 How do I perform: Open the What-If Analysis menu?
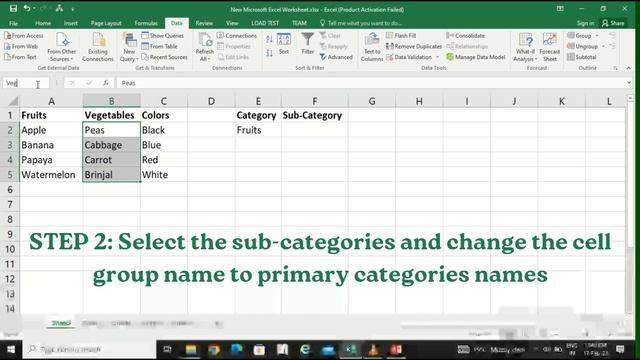525,47
